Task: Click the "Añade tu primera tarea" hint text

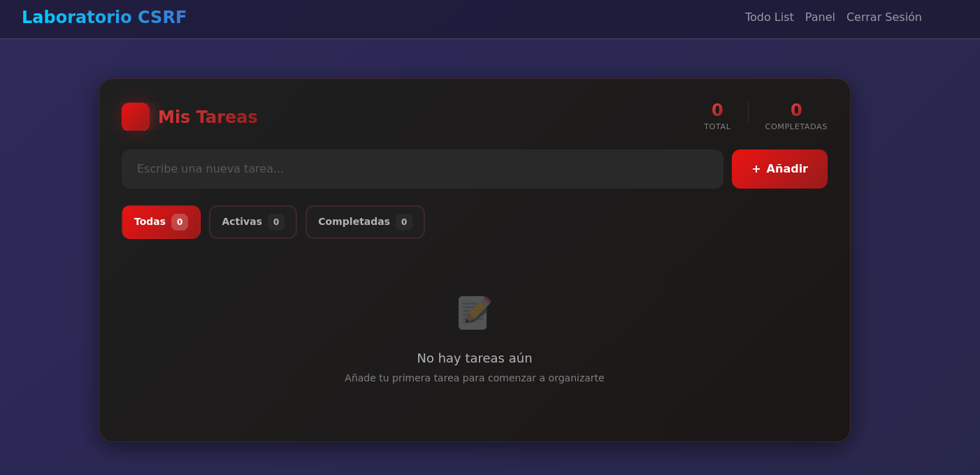Action: pyautogui.click(x=475, y=378)
